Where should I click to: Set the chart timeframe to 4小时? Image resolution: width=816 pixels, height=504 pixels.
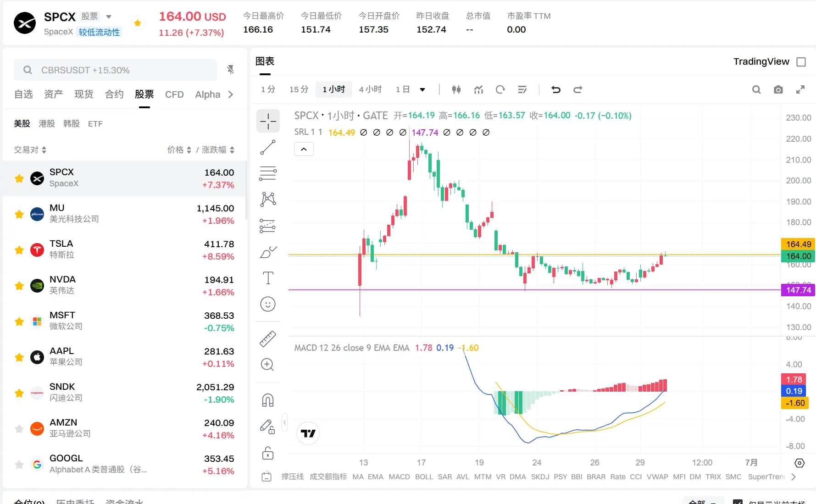(x=370, y=89)
